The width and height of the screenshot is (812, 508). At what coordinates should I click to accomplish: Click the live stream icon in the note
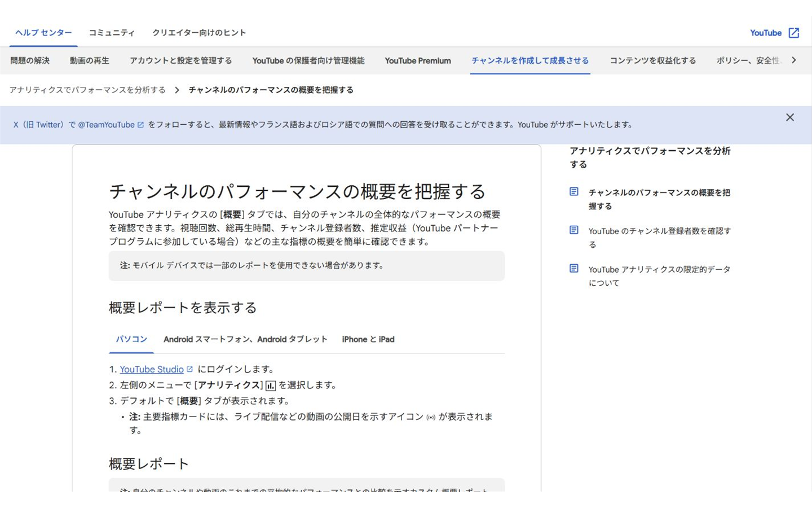pos(431,417)
